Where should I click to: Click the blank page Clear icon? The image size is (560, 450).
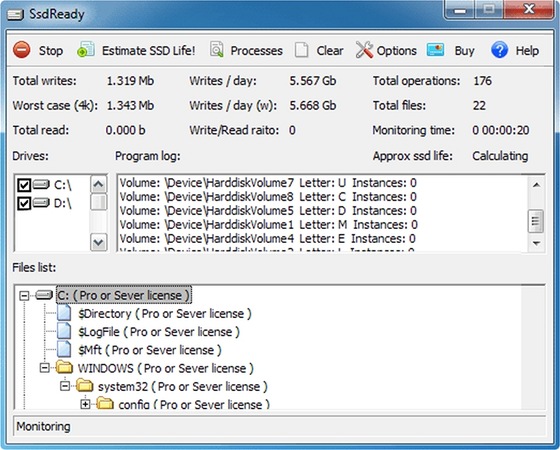point(301,50)
